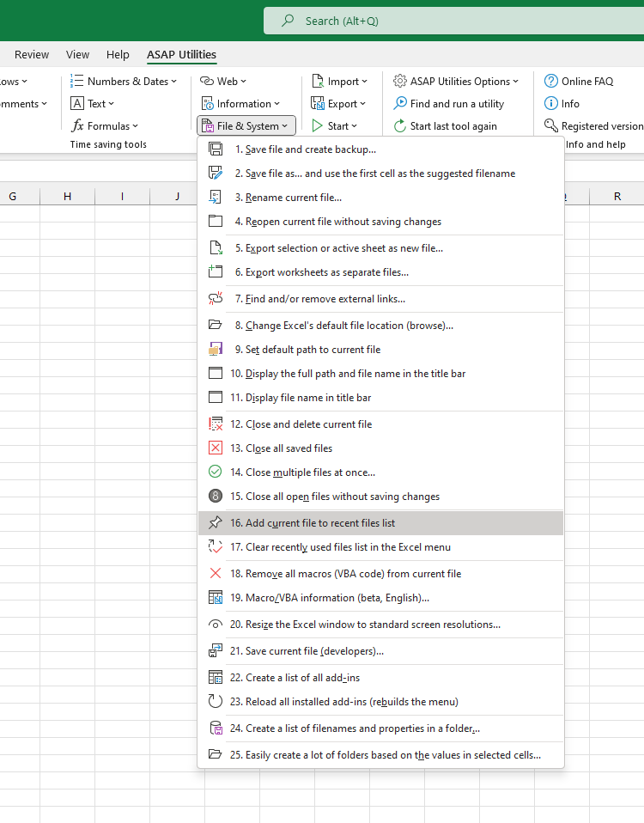Open the Start dropdown

click(x=335, y=126)
